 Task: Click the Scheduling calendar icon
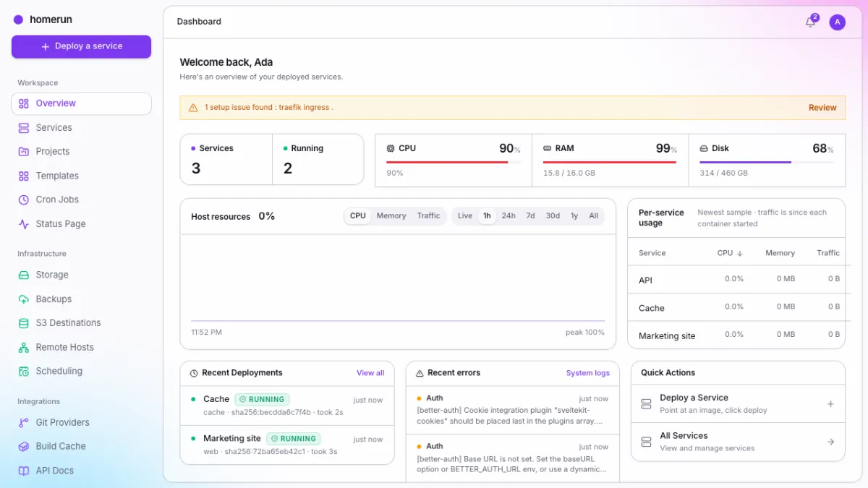tap(24, 371)
